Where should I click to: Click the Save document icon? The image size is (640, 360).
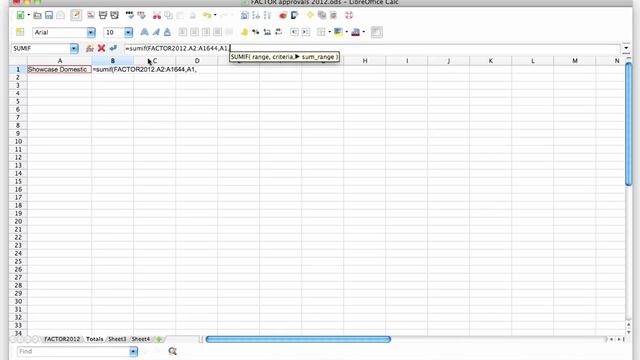[x=49, y=16]
